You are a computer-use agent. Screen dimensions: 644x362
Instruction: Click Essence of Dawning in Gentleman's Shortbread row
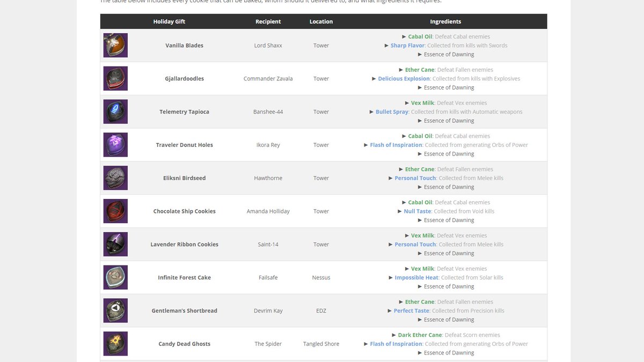pos(449,320)
